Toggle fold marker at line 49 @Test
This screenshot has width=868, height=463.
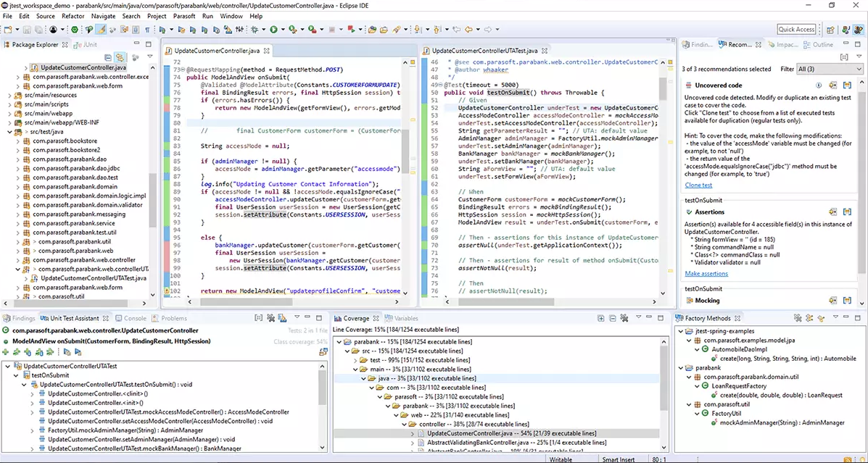point(442,85)
